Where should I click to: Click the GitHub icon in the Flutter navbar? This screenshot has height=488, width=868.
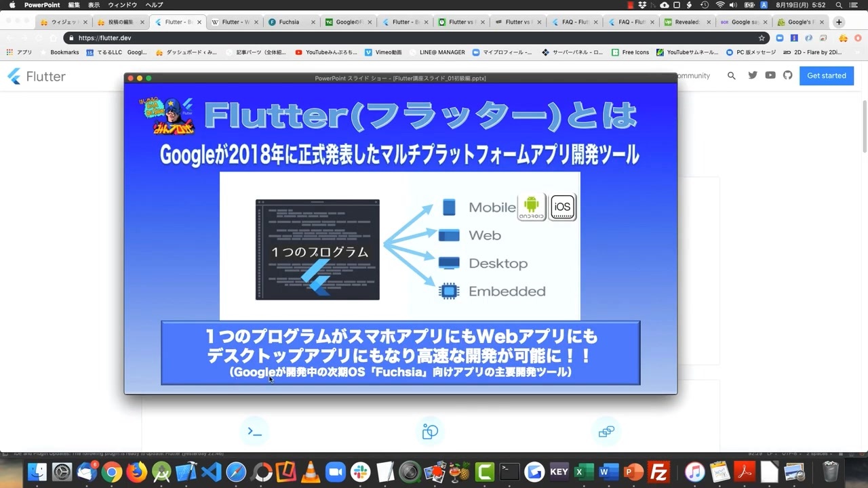point(787,75)
